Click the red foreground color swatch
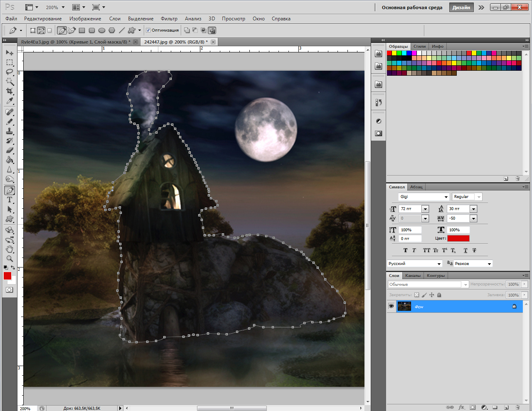This screenshot has height=411, width=532. coord(7,276)
